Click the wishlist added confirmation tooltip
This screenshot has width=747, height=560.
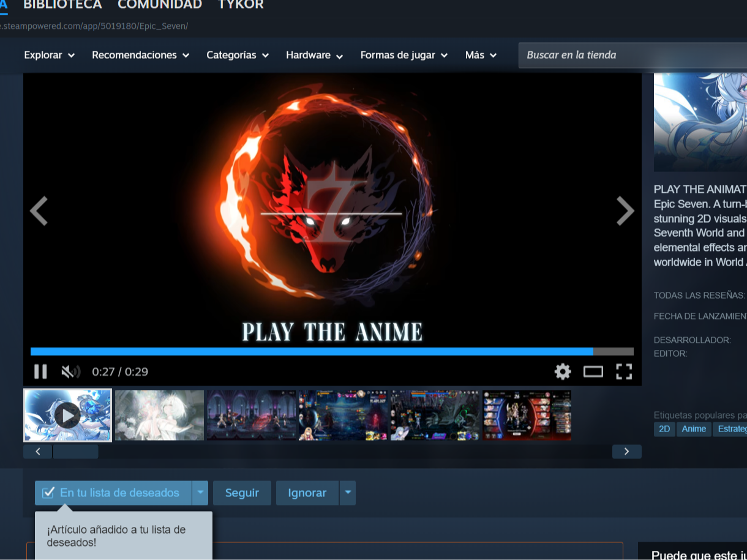click(124, 536)
